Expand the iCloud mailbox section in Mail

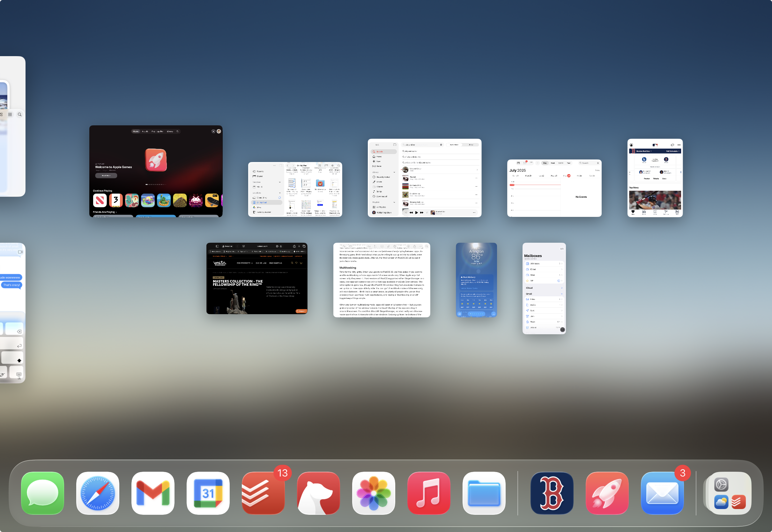tap(562, 288)
